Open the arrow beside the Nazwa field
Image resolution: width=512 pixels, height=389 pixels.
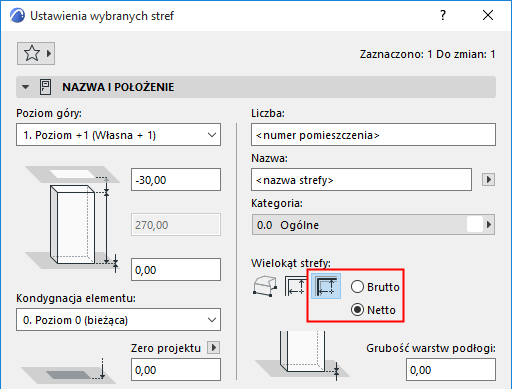click(488, 180)
